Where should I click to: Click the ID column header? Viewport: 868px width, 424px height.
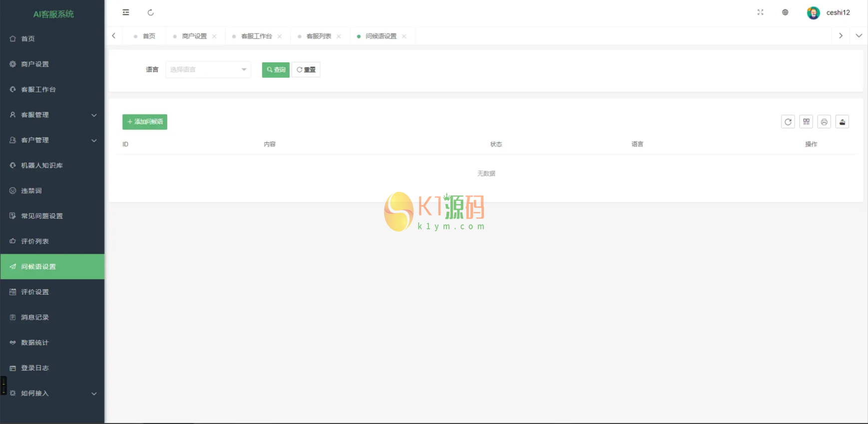point(125,144)
